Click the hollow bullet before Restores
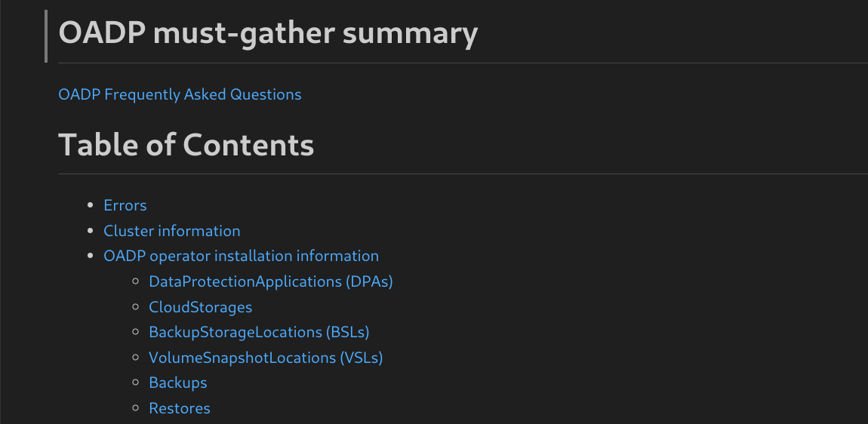The height and width of the screenshot is (424, 868). [x=135, y=408]
